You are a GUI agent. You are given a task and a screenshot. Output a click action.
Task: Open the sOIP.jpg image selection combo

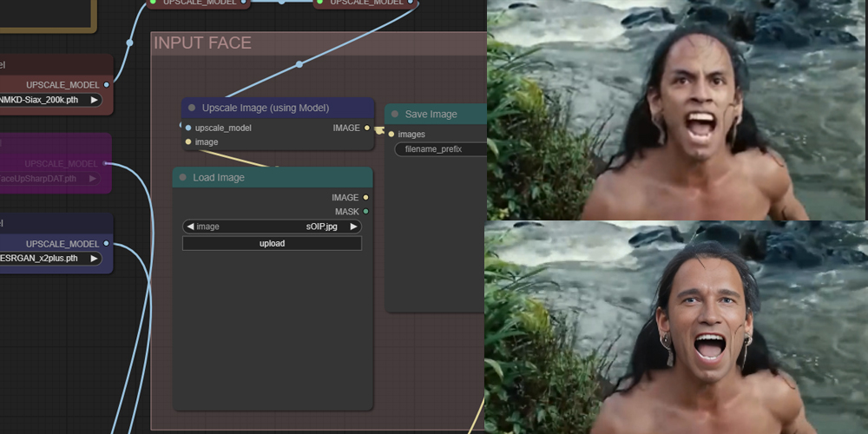tap(272, 227)
